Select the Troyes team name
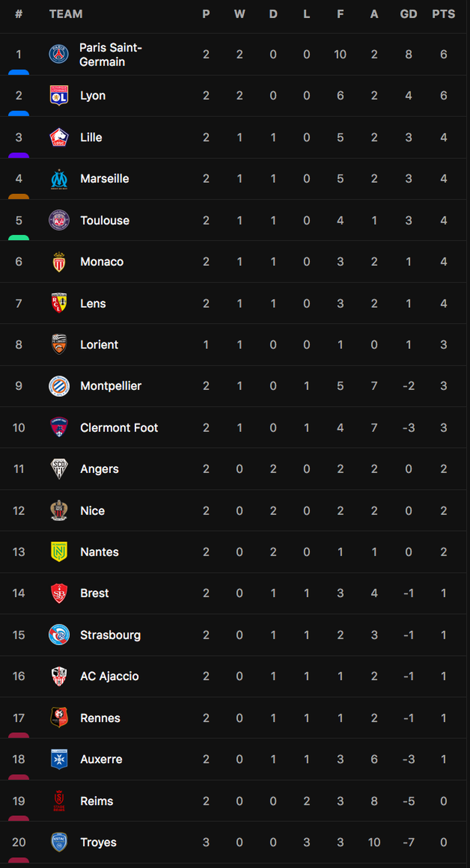Image resolution: width=470 pixels, height=868 pixels. click(x=98, y=842)
